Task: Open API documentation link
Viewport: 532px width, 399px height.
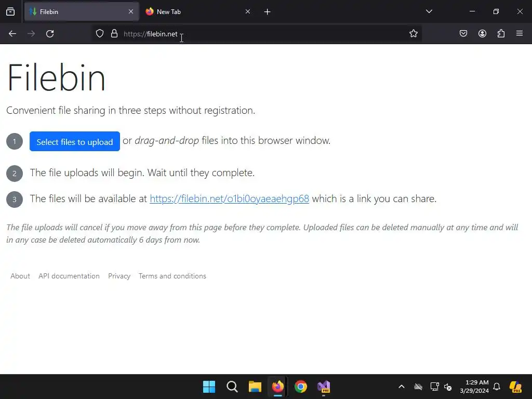Action: 69,276
